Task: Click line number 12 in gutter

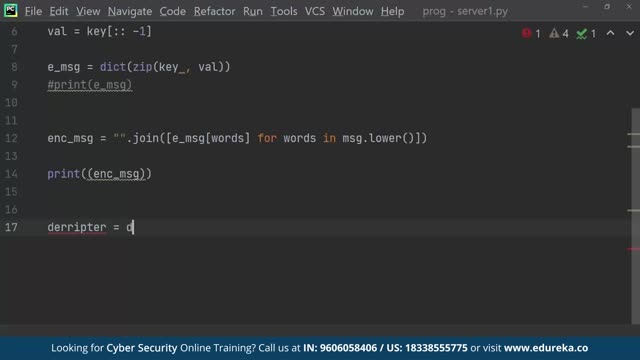Action: 11,138
